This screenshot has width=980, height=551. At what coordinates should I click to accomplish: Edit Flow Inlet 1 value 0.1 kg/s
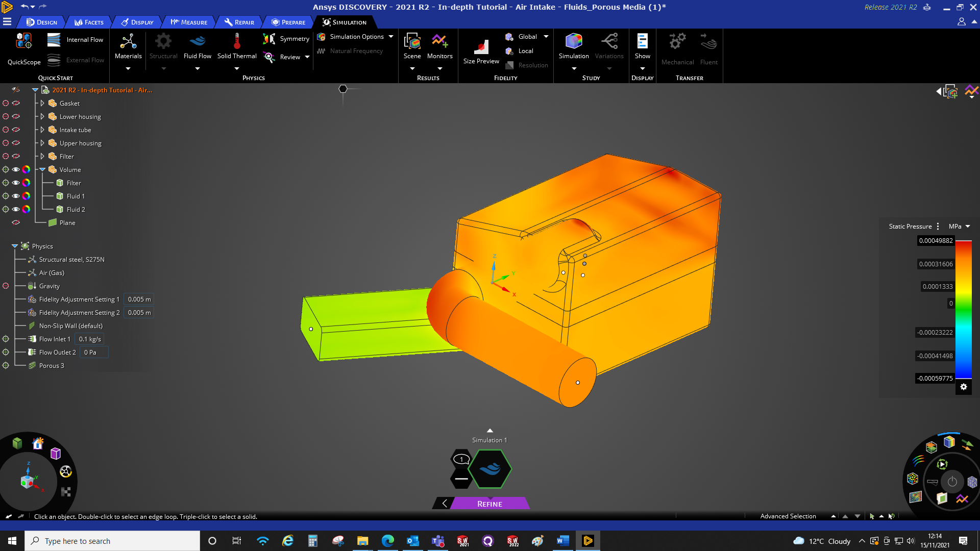click(90, 339)
